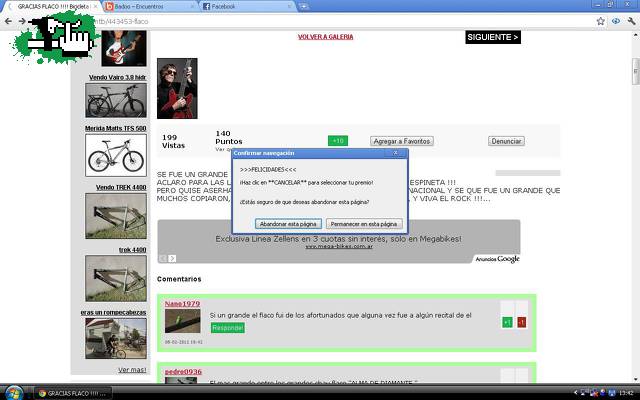Open the Chrome wrench settings menu
This screenshot has height=400, width=640.
pos(630,21)
